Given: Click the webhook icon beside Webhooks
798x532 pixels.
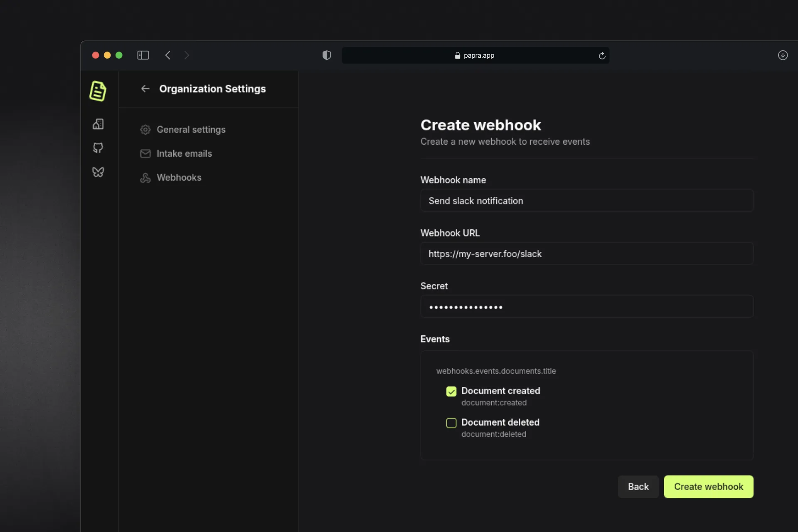Looking at the screenshot, I should pos(145,177).
